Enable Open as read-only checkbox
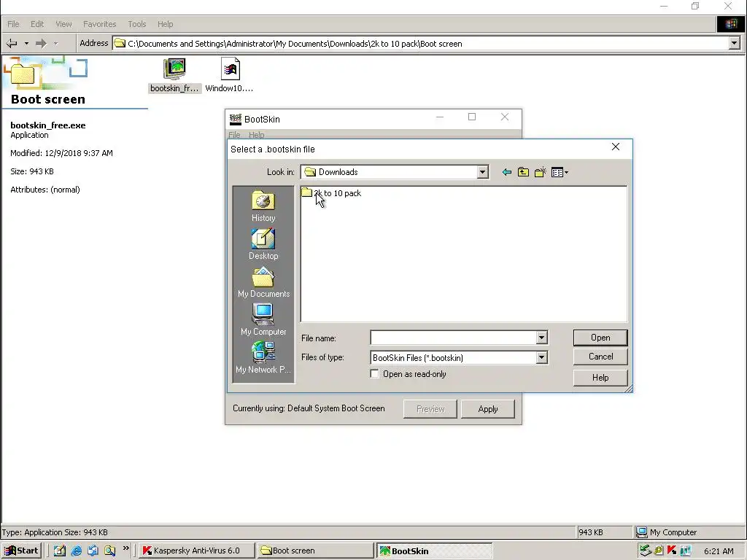 pos(375,374)
